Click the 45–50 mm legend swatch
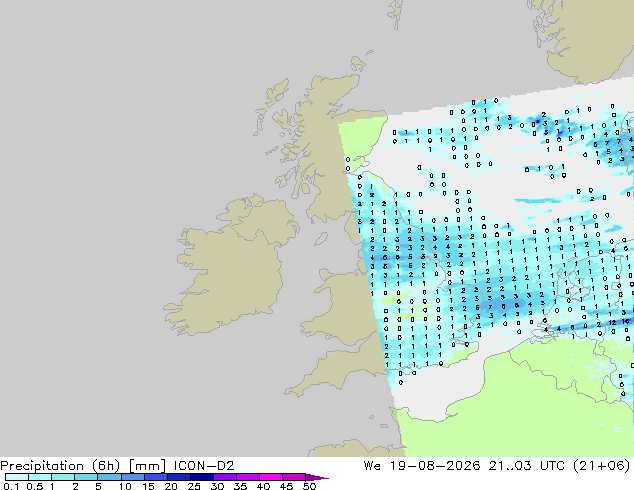634x490 pixels. point(294,477)
